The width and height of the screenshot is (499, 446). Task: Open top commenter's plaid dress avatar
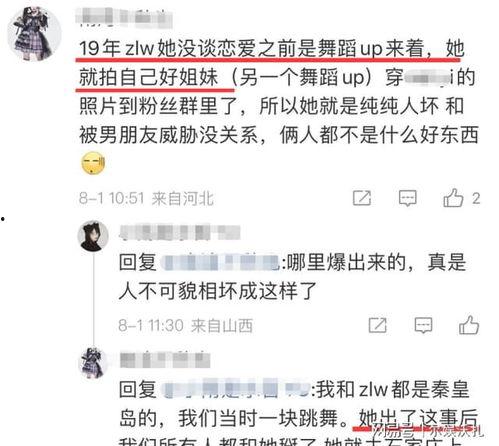point(34,34)
